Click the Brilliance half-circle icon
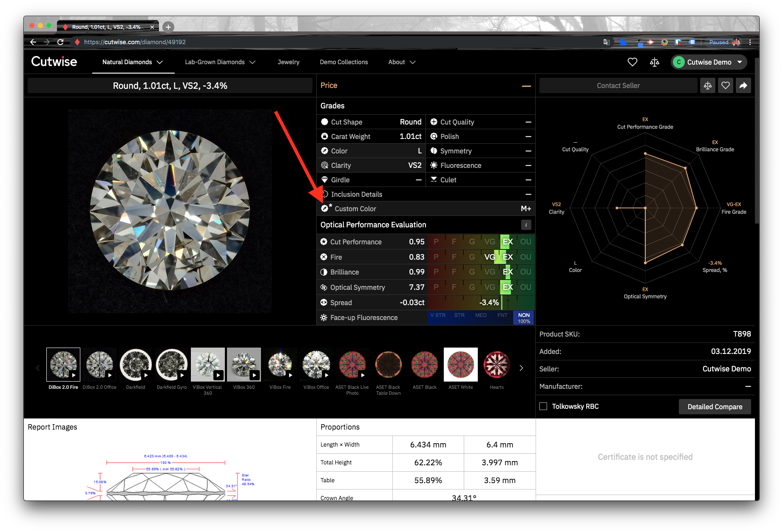 point(324,272)
